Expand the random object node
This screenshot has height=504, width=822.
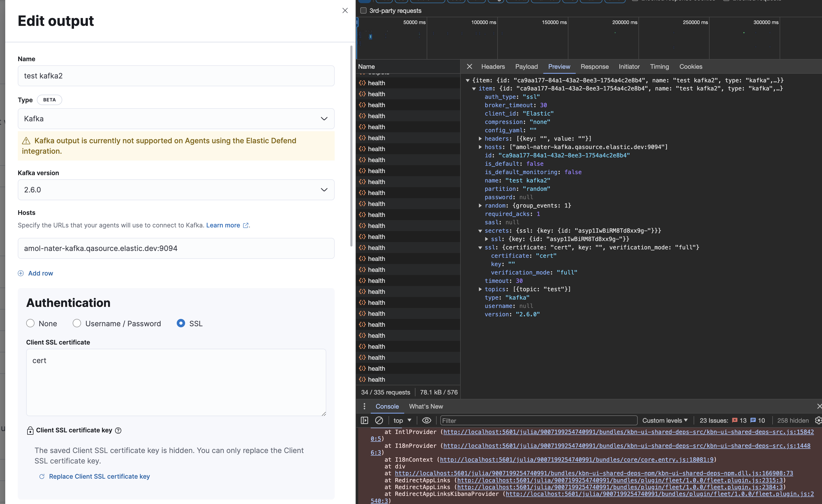point(480,206)
